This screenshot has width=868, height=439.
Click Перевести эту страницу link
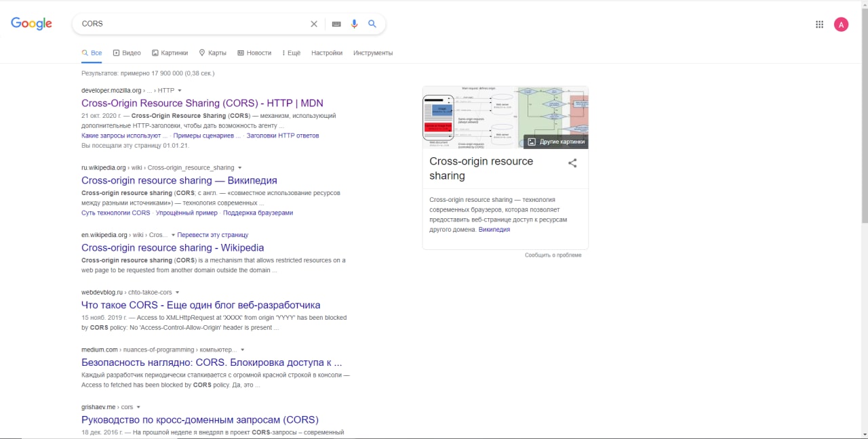coord(213,235)
